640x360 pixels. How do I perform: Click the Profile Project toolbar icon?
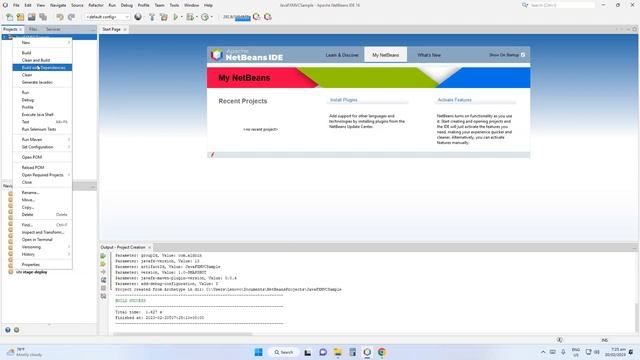205,17
